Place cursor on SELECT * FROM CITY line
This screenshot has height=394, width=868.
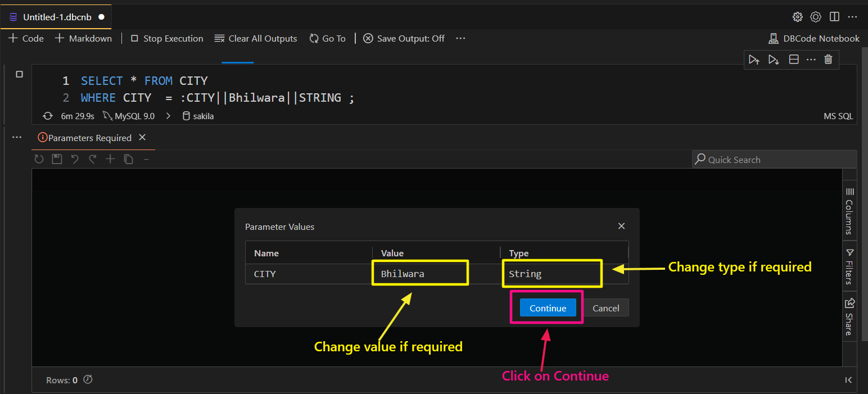144,80
